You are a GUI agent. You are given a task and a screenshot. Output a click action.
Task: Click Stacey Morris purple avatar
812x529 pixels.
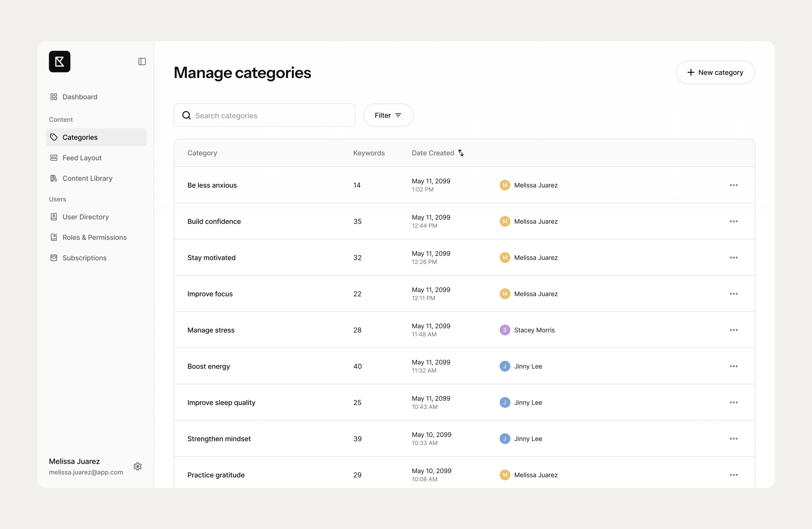[505, 330]
